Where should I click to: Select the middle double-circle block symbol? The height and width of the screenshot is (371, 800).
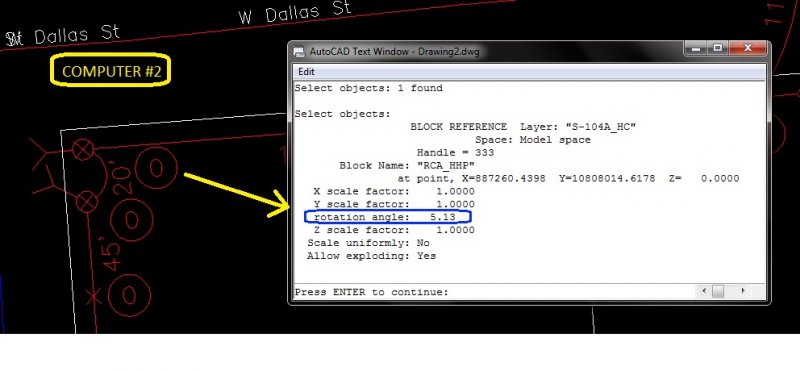(132, 220)
